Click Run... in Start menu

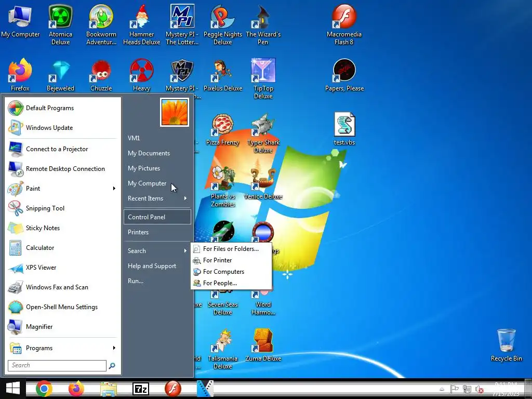(157, 281)
